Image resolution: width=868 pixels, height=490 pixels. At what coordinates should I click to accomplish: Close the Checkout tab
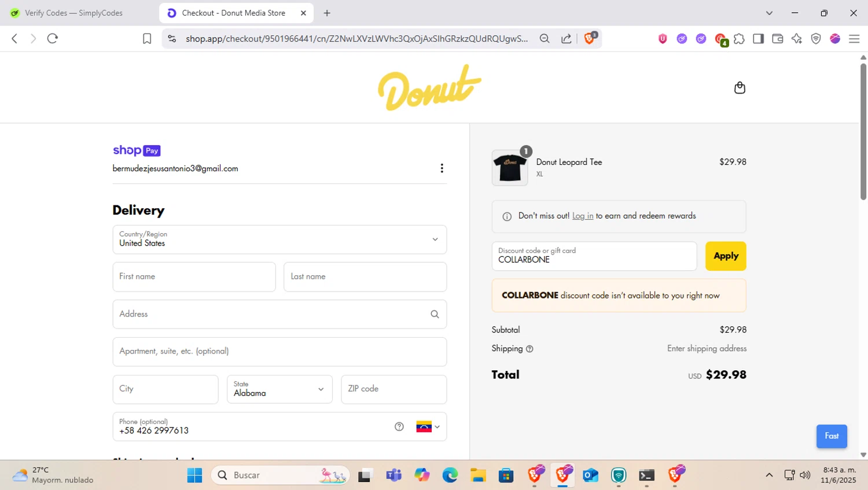(x=303, y=13)
